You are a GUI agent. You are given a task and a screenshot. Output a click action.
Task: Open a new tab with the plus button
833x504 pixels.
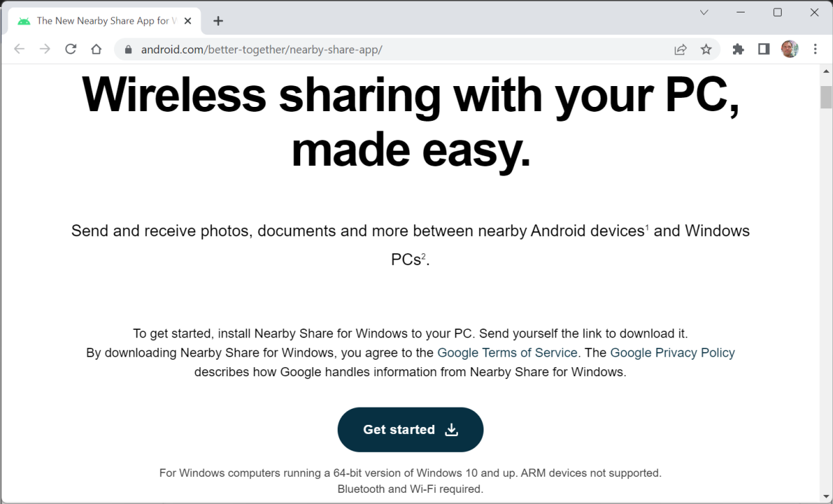[218, 21]
